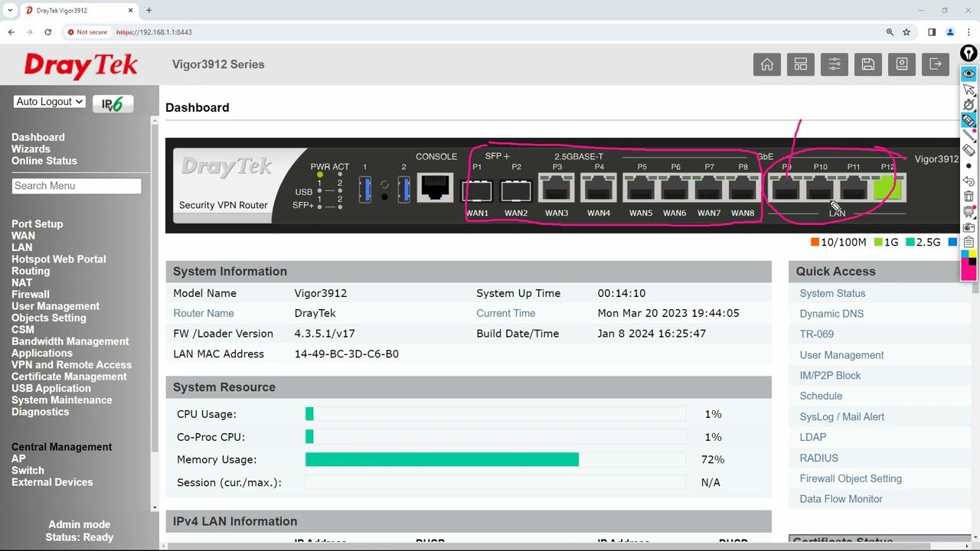Open the Auto Logout dropdown
Screen dimensions: 980x551
click(x=49, y=102)
